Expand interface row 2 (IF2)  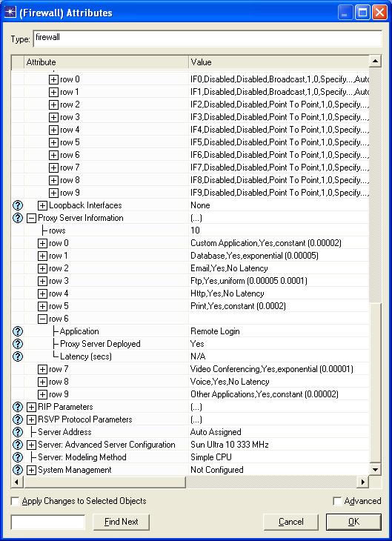53,105
